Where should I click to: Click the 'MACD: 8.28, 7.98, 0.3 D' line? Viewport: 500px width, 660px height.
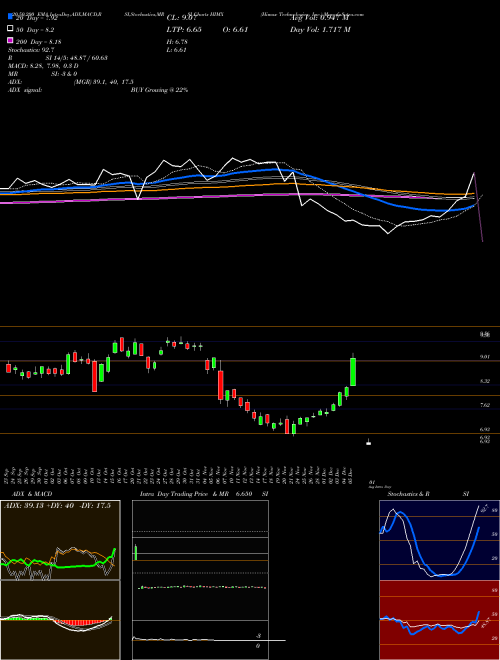tap(43, 66)
